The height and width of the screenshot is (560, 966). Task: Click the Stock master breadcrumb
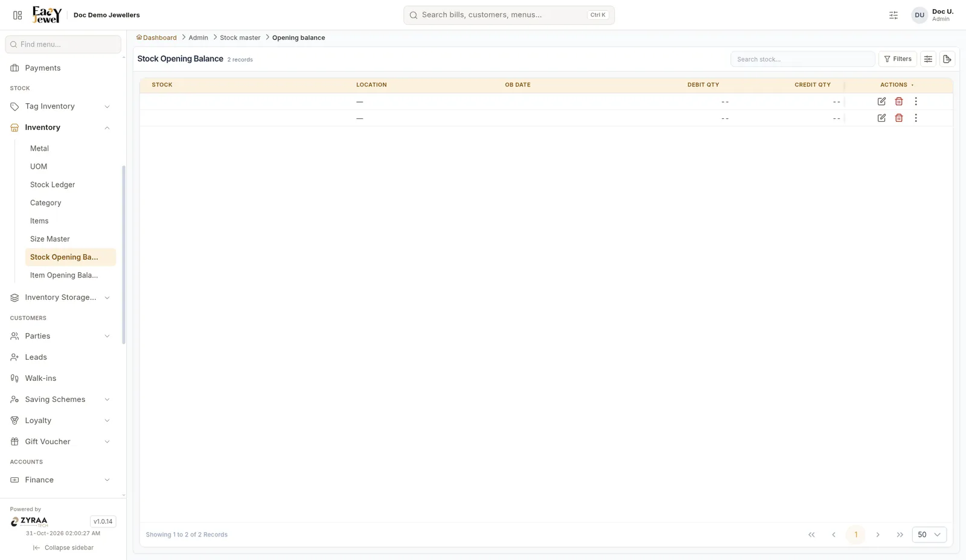click(240, 37)
